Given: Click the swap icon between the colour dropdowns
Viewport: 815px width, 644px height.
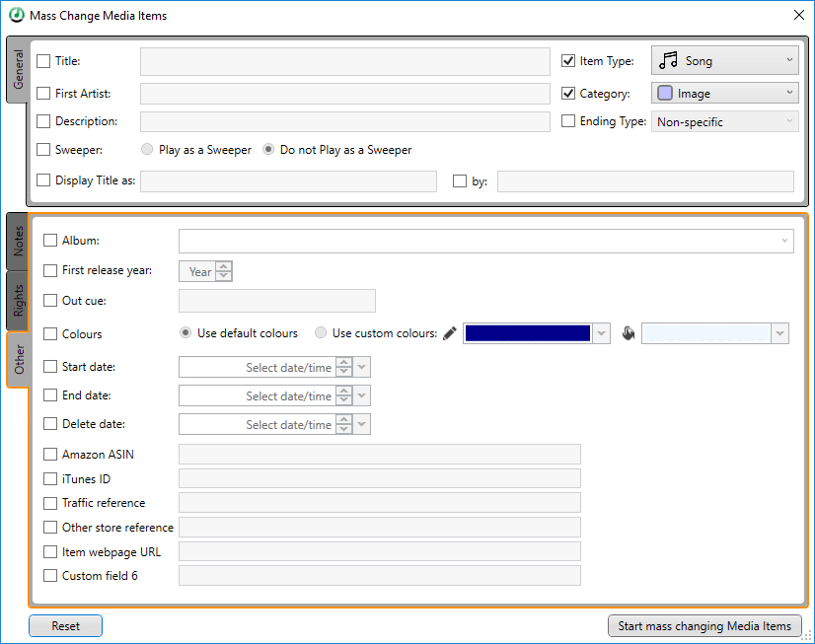Looking at the screenshot, I should click(x=629, y=332).
